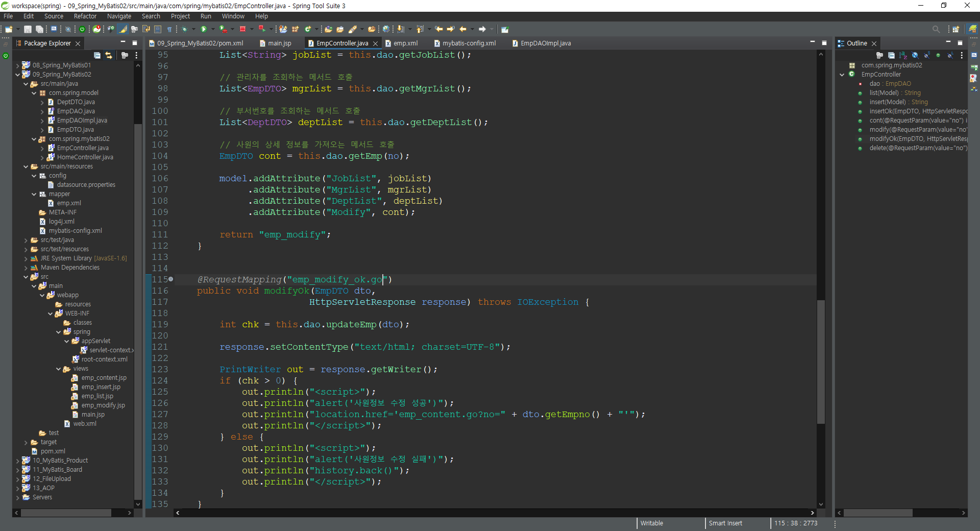Click editor vertical scrollbar thumb
Screen dimensions: 980x531
pos(821,363)
